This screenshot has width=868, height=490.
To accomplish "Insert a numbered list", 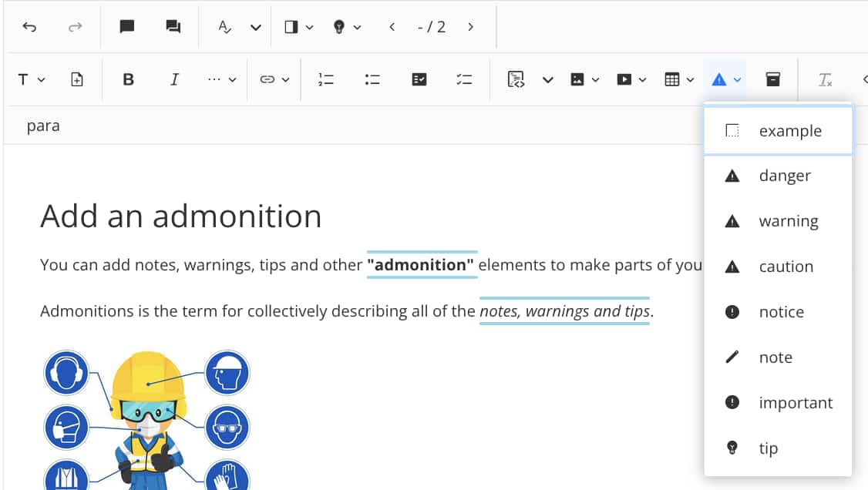I will 325,79.
